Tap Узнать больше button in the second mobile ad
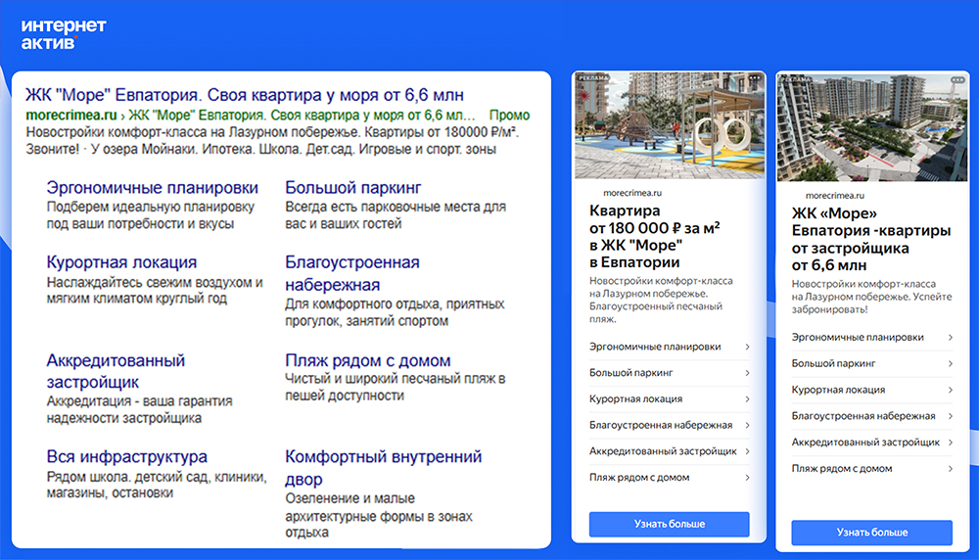The width and height of the screenshot is (979, 560). click(872, 533)
